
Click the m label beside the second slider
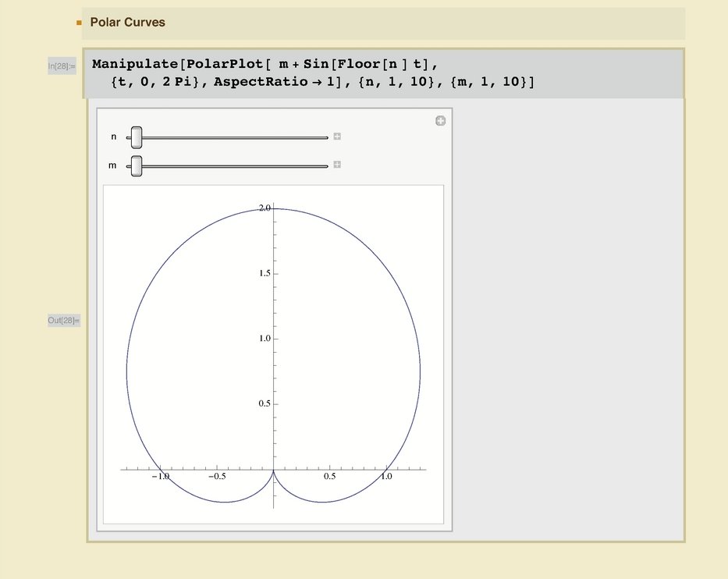(x=113, y=165)
